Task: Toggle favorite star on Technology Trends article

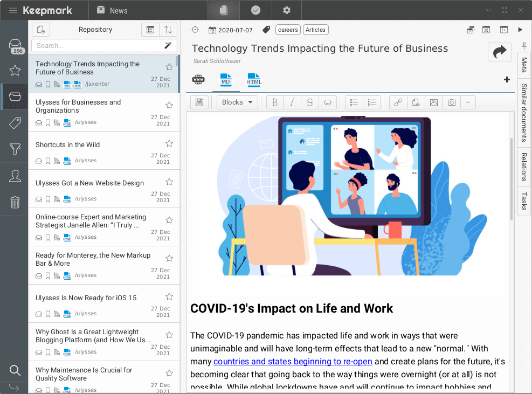Action: [169, 67]
